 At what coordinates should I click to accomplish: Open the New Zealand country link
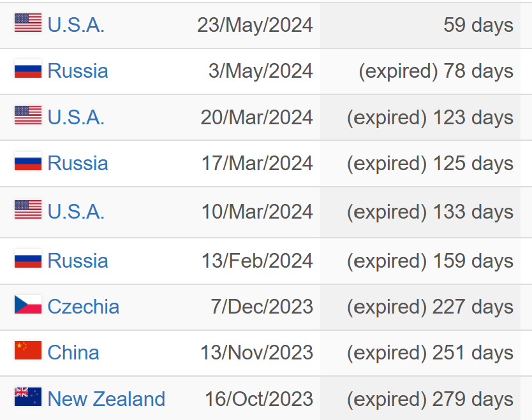pos(106,398)
